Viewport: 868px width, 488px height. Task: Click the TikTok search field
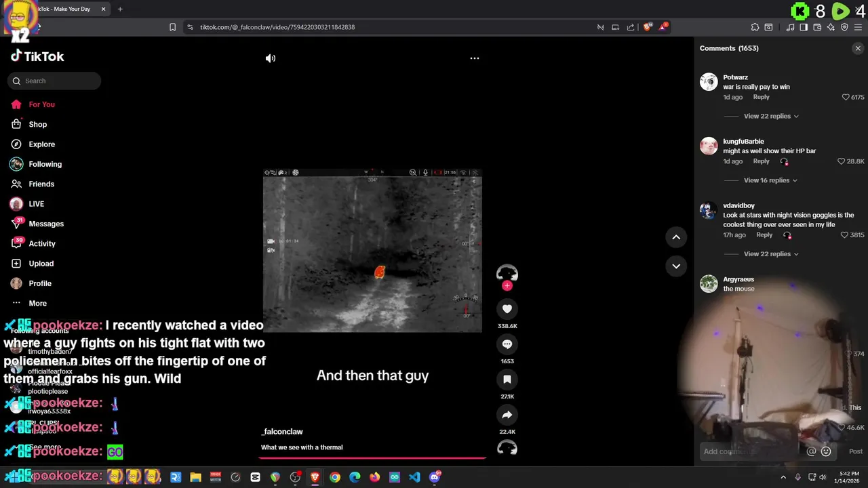(54, 81)
